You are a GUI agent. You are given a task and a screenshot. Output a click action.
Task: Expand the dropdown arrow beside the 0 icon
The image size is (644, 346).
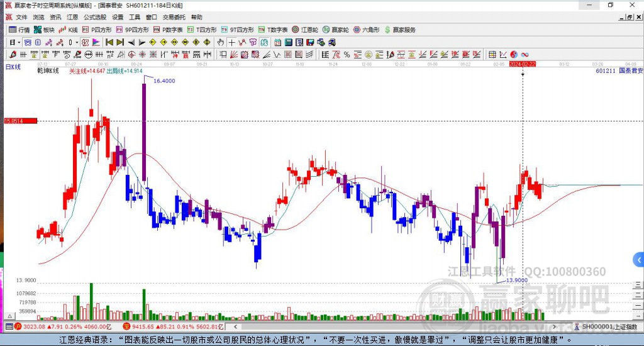(x=77, y=42)
